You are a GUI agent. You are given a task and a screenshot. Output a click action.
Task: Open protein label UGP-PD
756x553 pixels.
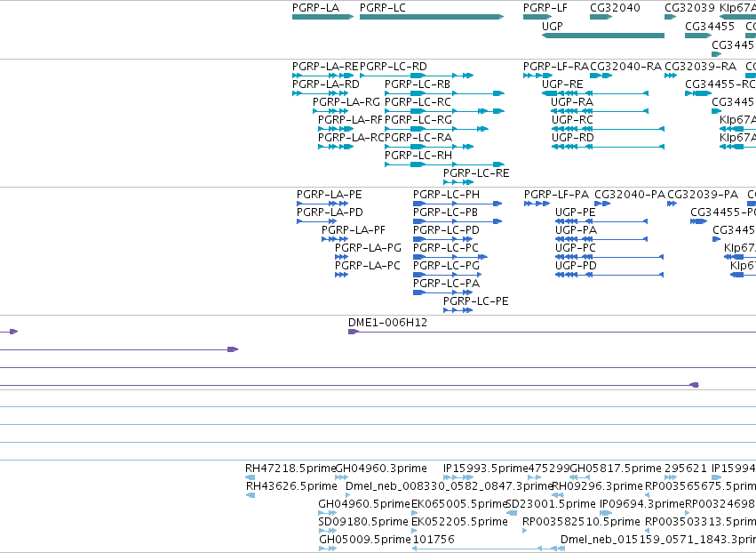[x=577, y=266]
